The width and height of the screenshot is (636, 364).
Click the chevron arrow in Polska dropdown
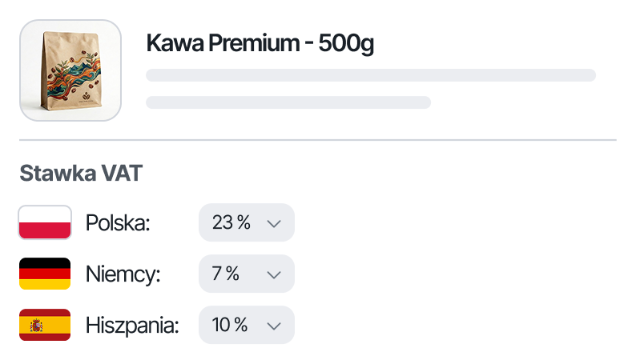point(273,223)
